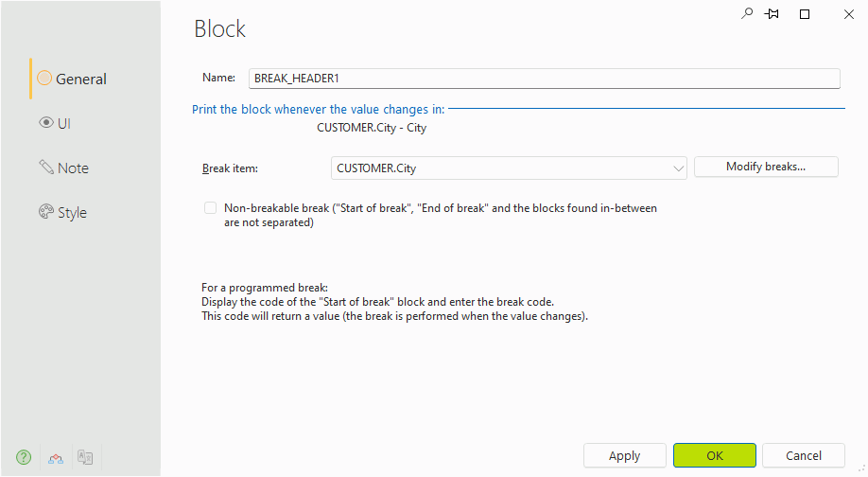868x477 pixels.
Task: Click the translation icon at bottom left
Action: pyautogui.click(x=85, y=457)
